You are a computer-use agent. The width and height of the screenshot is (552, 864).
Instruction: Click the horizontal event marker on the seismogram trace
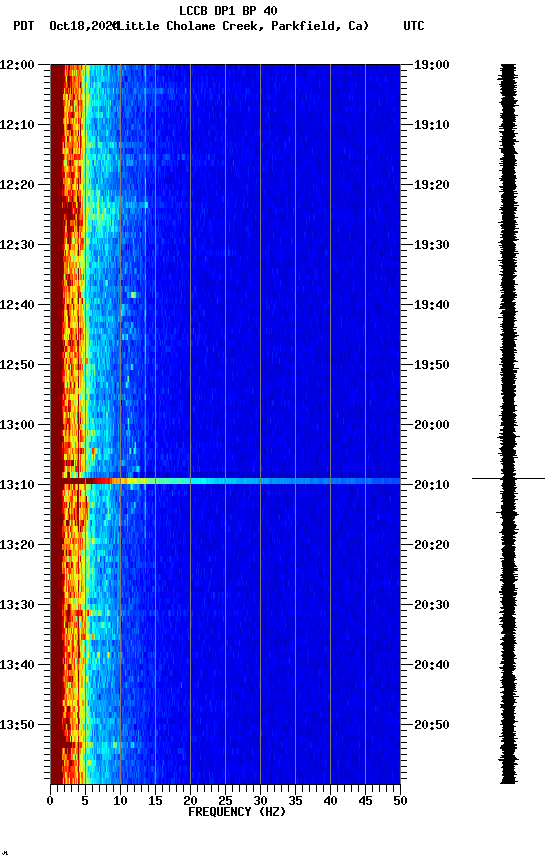click(x=508, y=479)
